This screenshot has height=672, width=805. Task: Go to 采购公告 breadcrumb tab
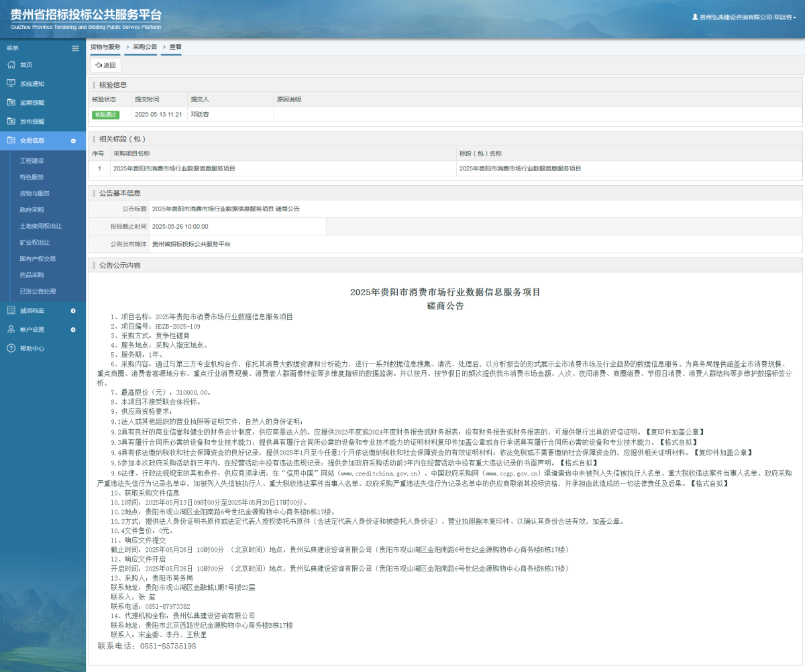(144, 47)
